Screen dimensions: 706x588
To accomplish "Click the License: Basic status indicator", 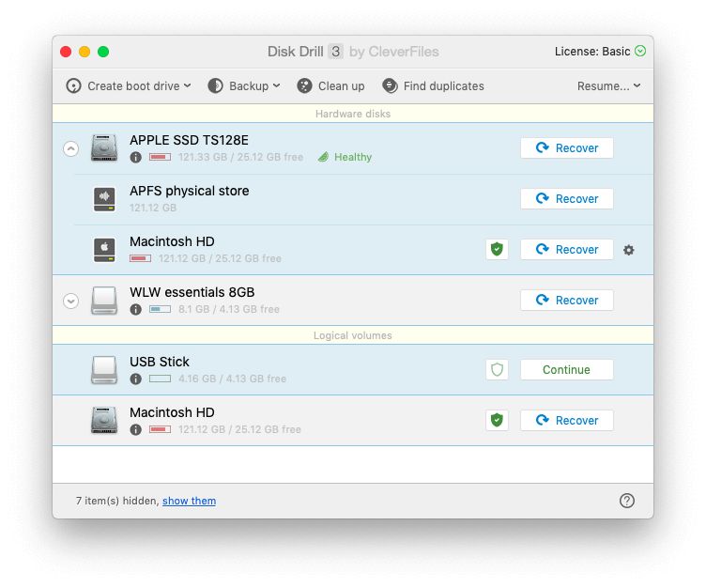I will 600,52.
